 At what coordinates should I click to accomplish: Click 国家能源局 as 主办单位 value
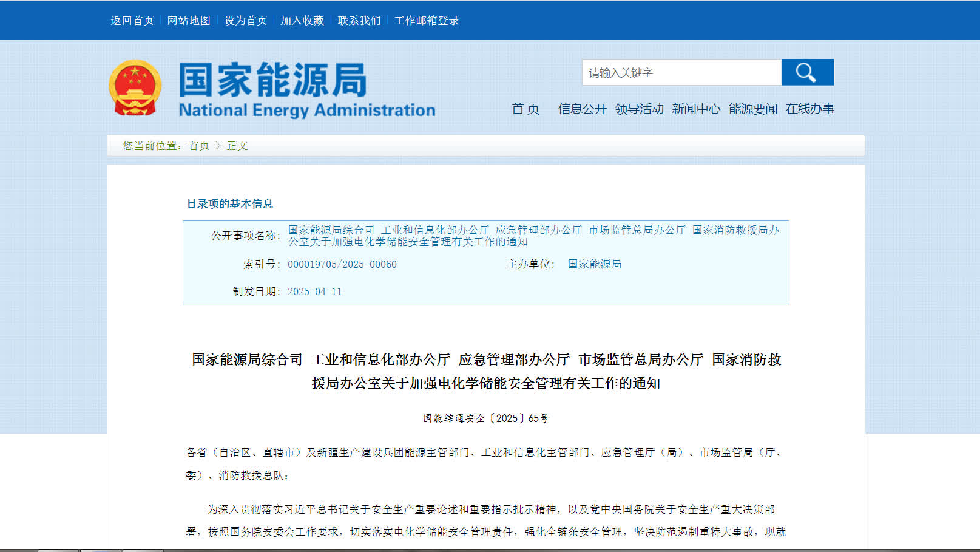pyautogui.click(x=595, y=264)
